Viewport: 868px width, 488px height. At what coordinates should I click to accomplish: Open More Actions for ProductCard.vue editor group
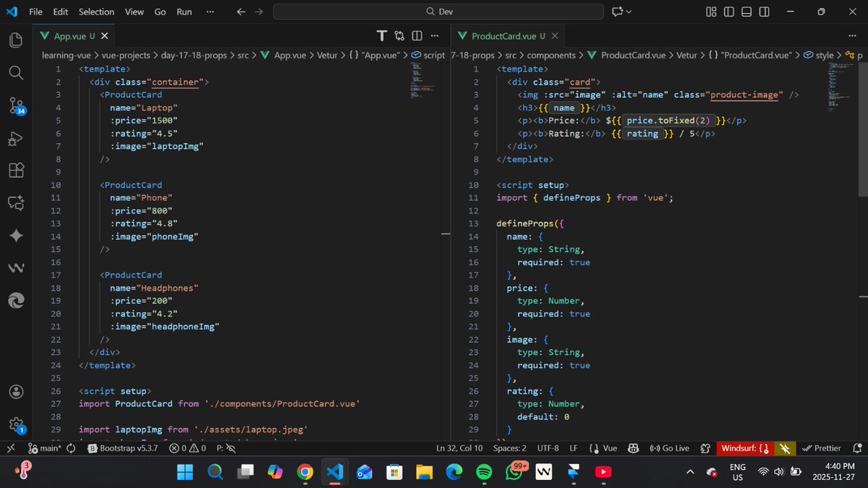[851, 35]
